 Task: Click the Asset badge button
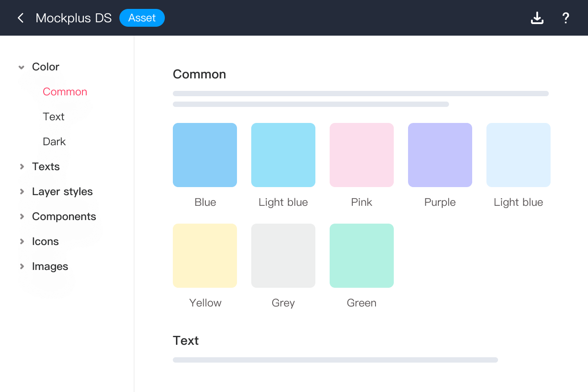142,18
